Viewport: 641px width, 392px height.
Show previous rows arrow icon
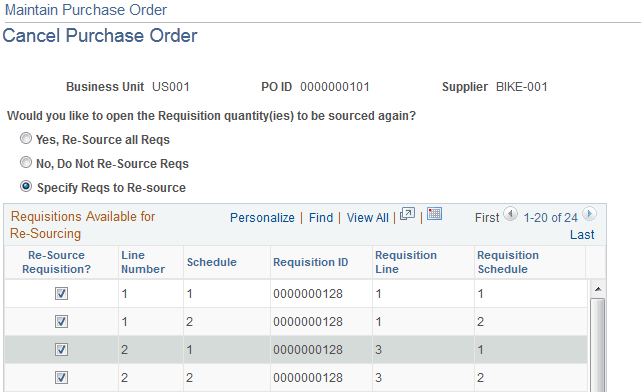510,214
